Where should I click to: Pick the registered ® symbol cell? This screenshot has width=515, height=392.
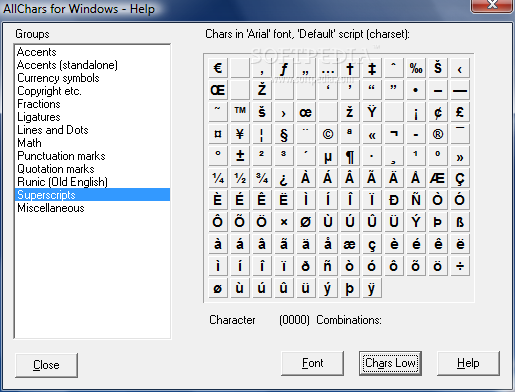point(438,134)
